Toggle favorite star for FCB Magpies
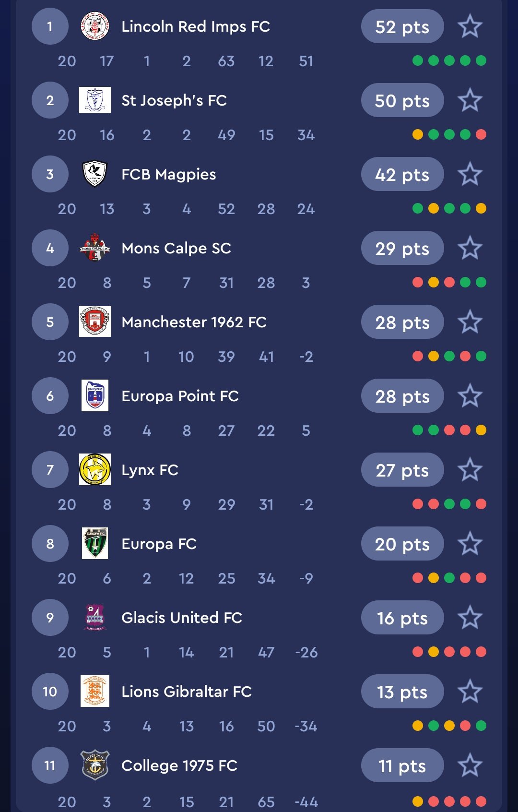The width and height of the screenshot is (518, 812). (470, 174)
